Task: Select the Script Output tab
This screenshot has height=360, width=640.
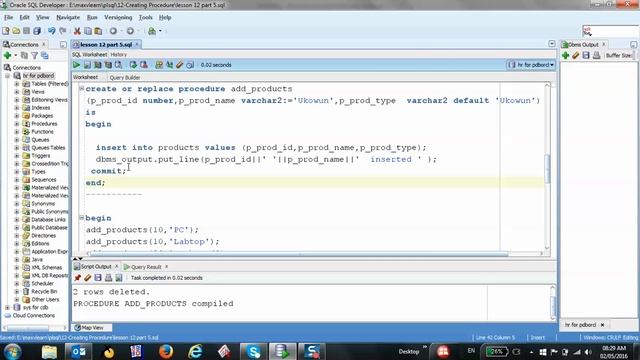Action: tap(96, 267)
